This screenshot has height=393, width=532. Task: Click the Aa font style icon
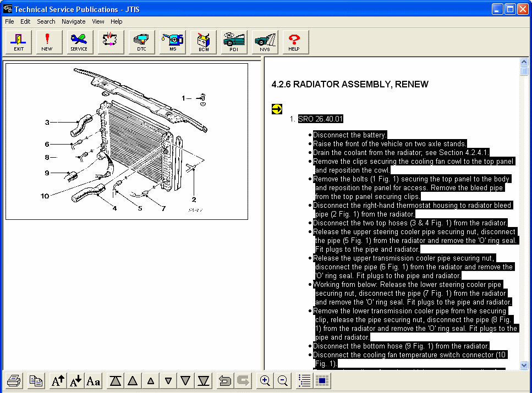[94, 381]
